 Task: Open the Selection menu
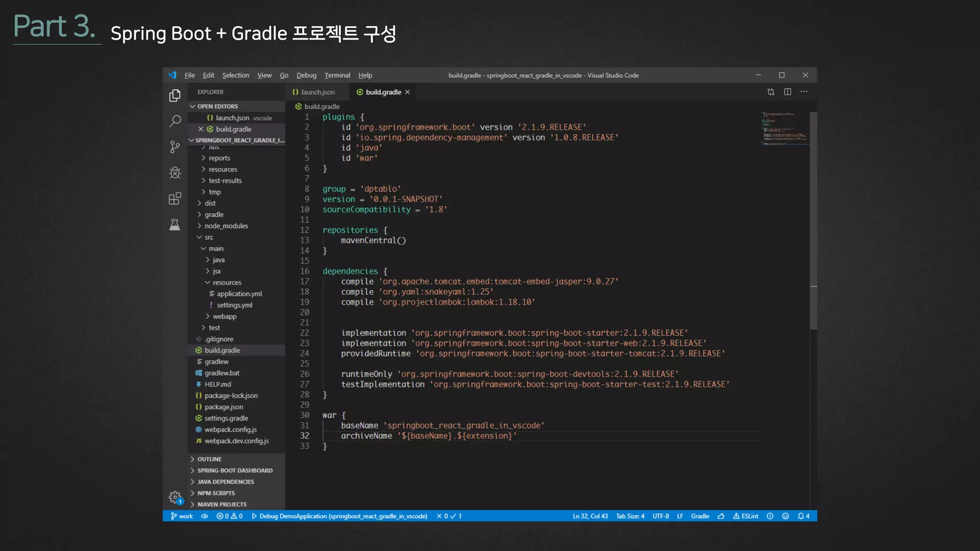(x=235, y=76)
